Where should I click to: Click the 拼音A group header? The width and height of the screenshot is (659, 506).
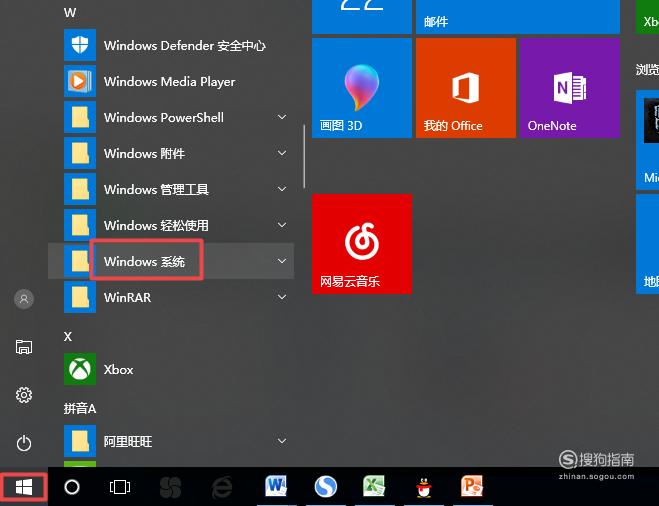80,408
